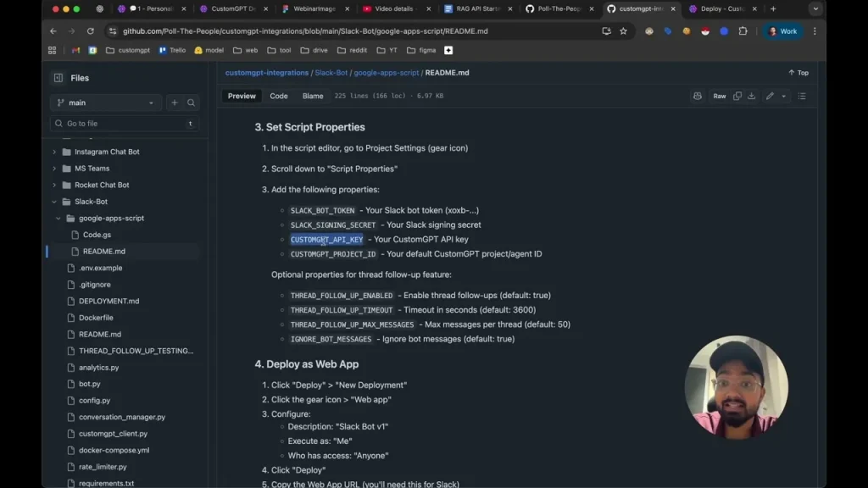
Task: Collapse the Slack-Bot folder
Action: coord(54,202)
